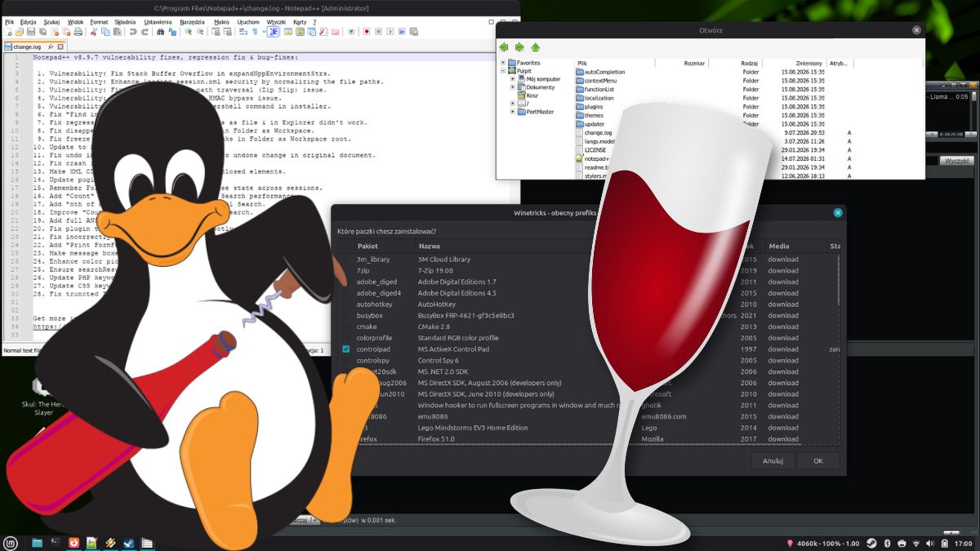Tick the autohotkey package checkbox
This screenshot has height=551, width=980.
[346, 304]
